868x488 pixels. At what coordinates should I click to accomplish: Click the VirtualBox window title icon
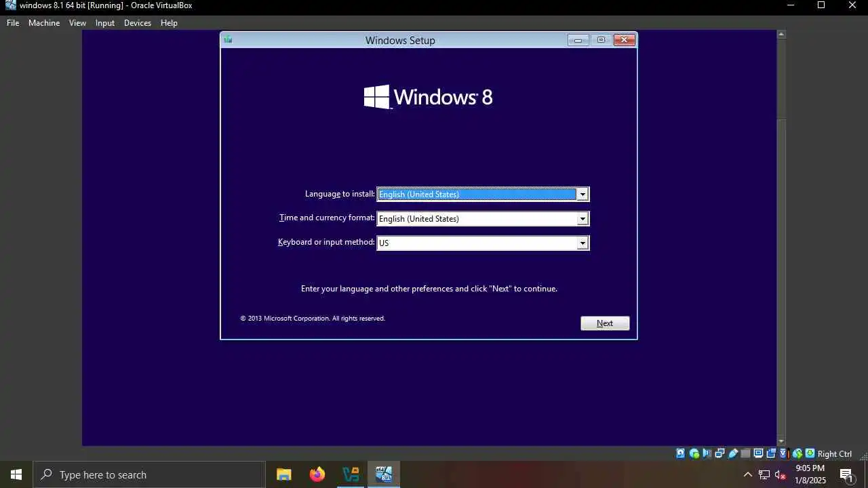tap(10, 5)
